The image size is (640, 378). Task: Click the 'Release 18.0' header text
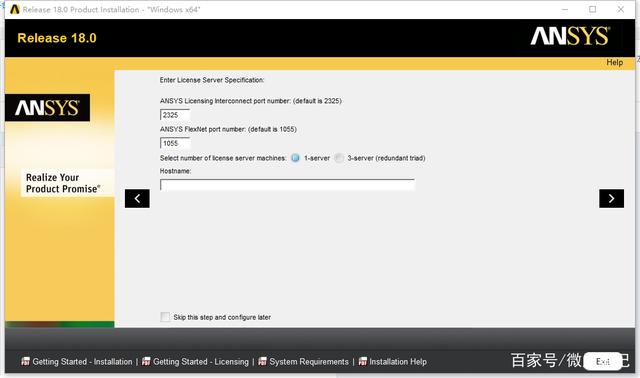57,38
